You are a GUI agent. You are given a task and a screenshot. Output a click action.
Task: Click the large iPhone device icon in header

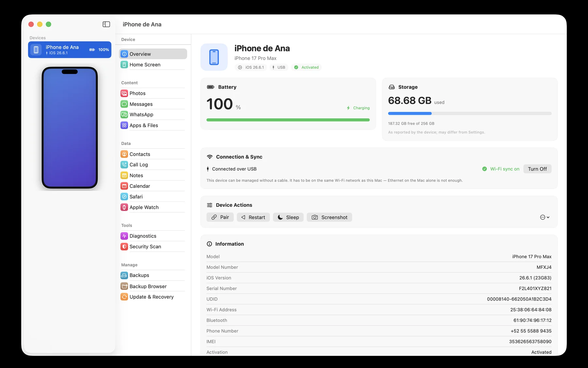coord(214,57)
